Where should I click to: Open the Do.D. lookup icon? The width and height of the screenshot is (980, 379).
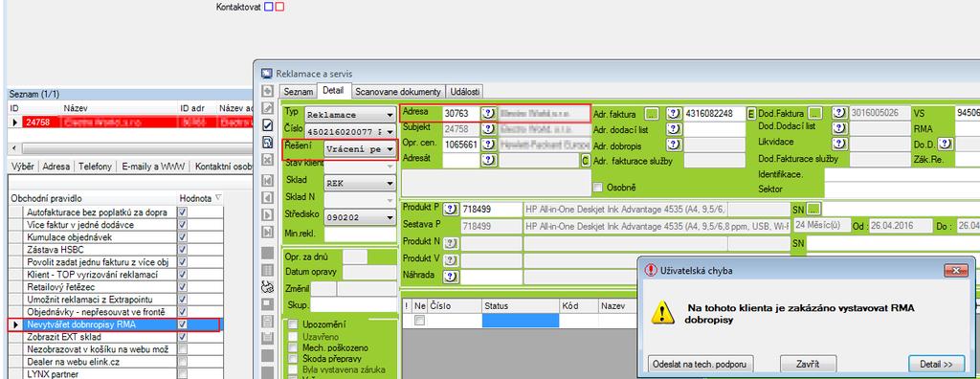coord(946,145)
